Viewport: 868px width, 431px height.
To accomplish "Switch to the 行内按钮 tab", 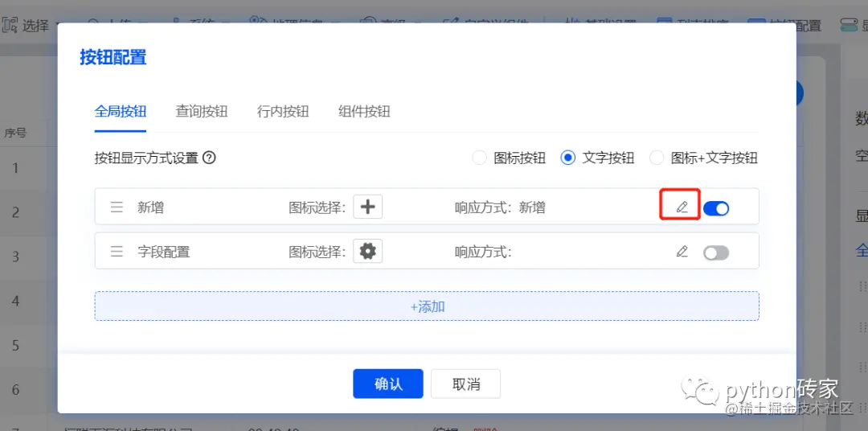I will click(x=283, y=111).
